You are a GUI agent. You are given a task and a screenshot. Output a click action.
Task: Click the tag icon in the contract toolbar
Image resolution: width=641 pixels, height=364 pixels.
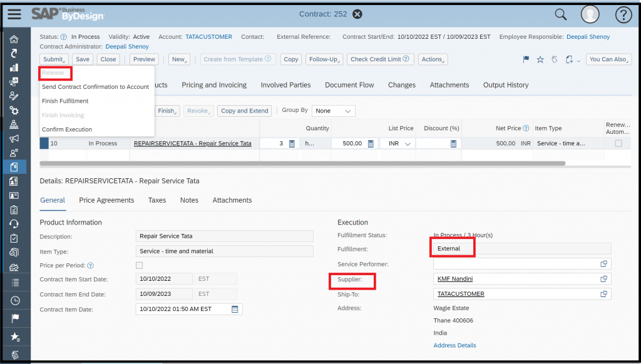555,59
